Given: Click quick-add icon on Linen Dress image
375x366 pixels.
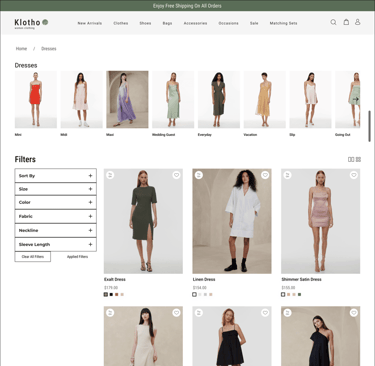Looking at the screenshot, I should click(x=199, y=175).
